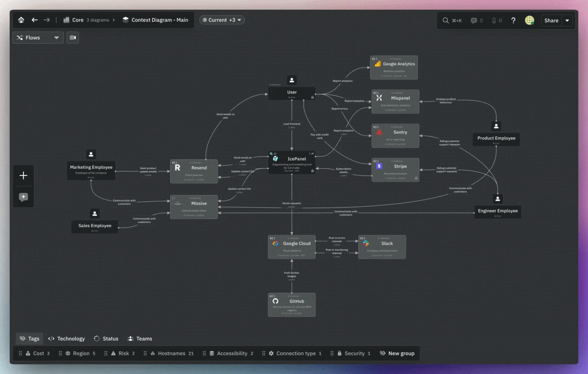Grab the drag handle beside Cost
This screenshot has height=374, width=588.
pos(20,354)
